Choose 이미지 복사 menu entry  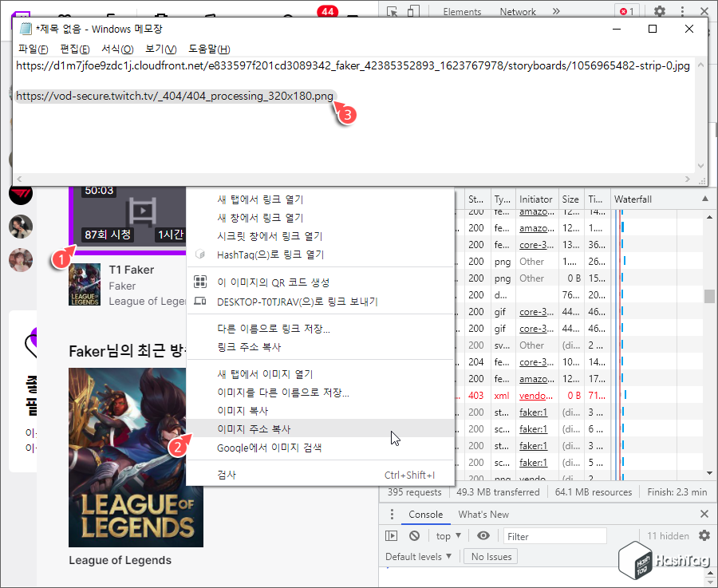(x=321, y=410)
